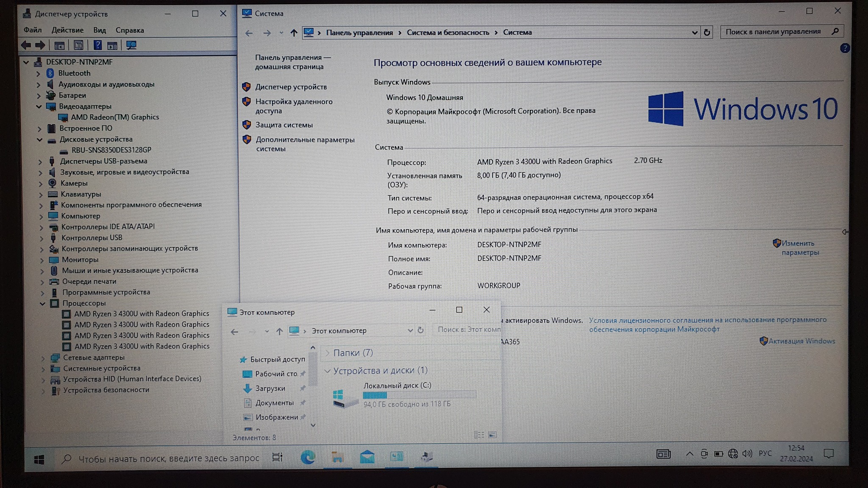Screen dimensions: 868x488
Task: Expand the Bluetooth device category
Action: click(39, 73)
